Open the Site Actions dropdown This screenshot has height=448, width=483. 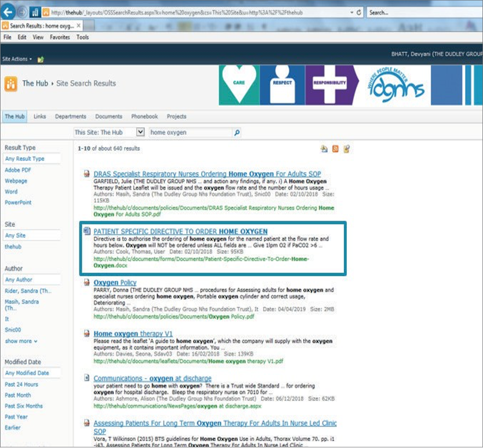coord(17,59)
